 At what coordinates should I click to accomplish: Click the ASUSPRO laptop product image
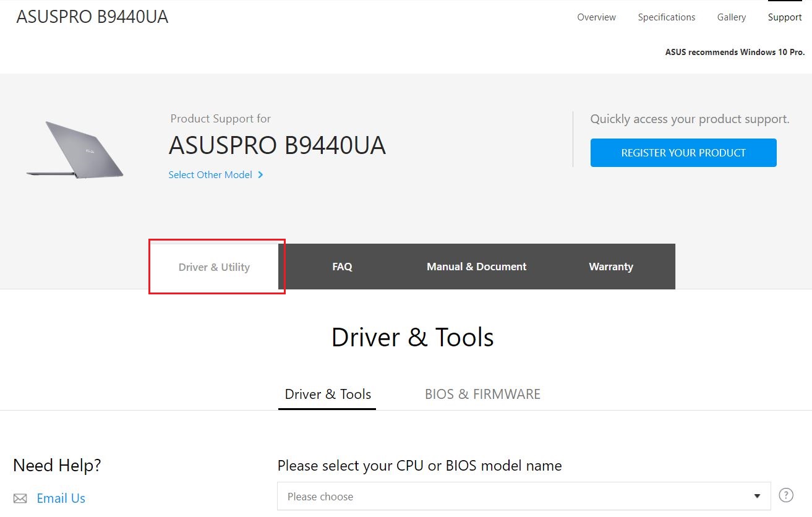pos(75,150)
